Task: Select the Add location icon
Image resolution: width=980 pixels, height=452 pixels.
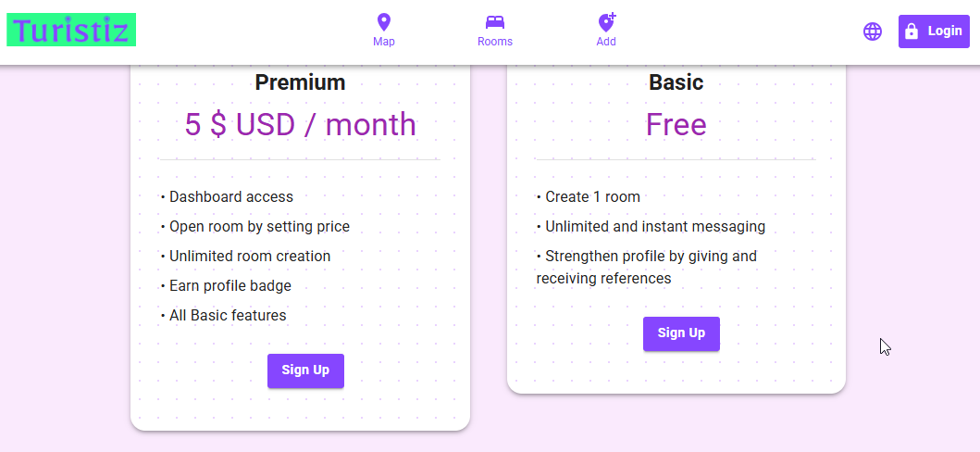Action: coord(607,22)
